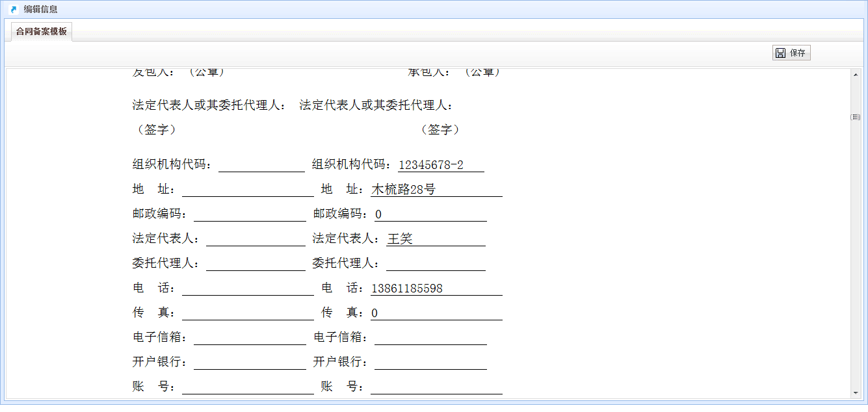Focus the empty left-column 开户银行 field

pyautogui.click(x=250, y=363)
